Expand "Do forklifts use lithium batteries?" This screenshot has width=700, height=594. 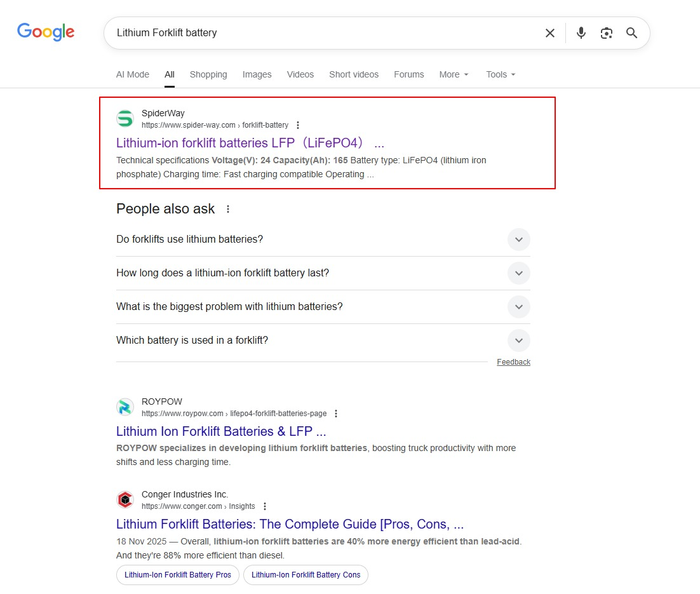(518, 240)
